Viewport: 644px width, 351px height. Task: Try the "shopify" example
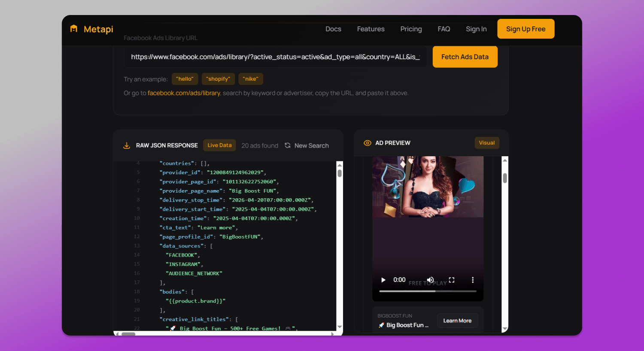pos(218,79)
